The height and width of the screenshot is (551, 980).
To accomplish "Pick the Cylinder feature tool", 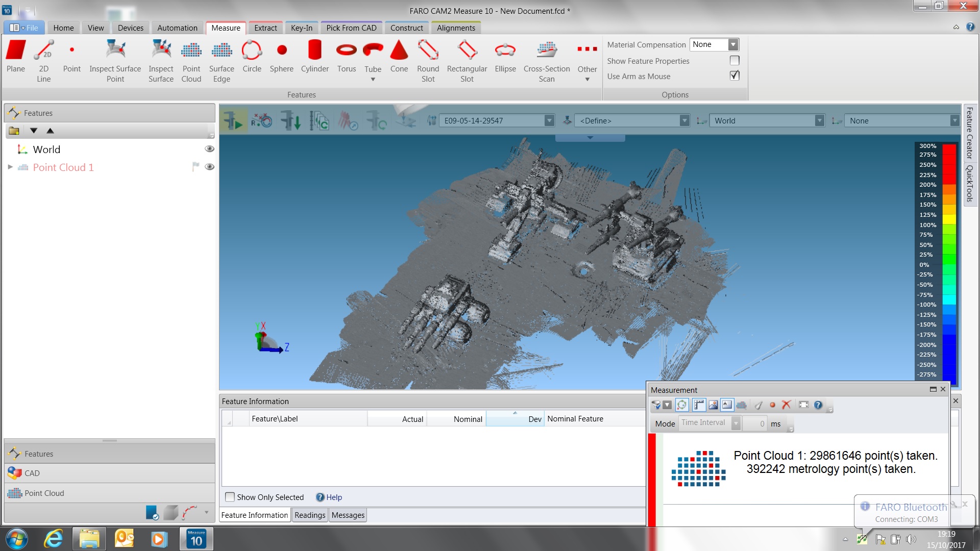I will 315,56.
